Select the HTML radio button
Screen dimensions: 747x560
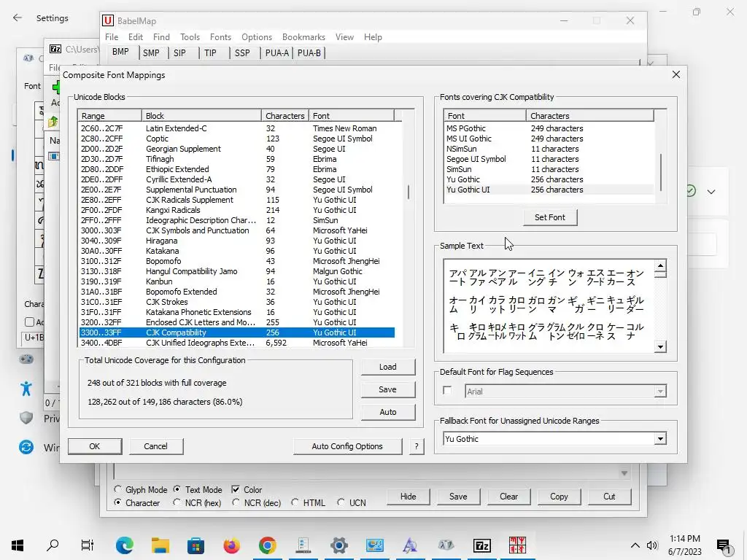295,502
